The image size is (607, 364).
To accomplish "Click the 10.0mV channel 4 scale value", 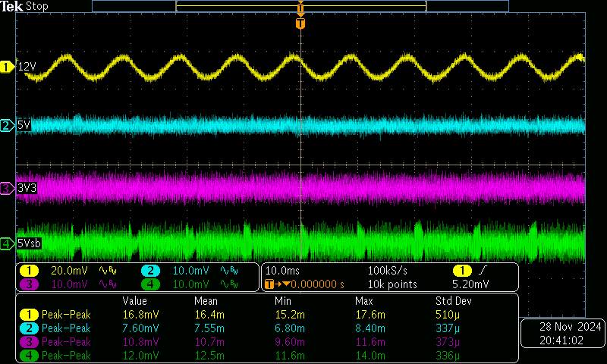I will [191, 284].
